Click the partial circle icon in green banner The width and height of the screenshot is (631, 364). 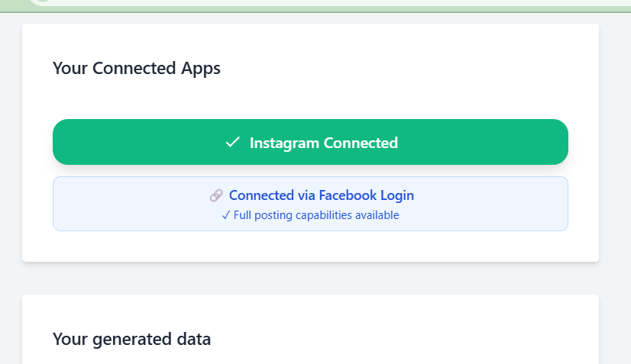pyautogui.click(x=44, y=2)
